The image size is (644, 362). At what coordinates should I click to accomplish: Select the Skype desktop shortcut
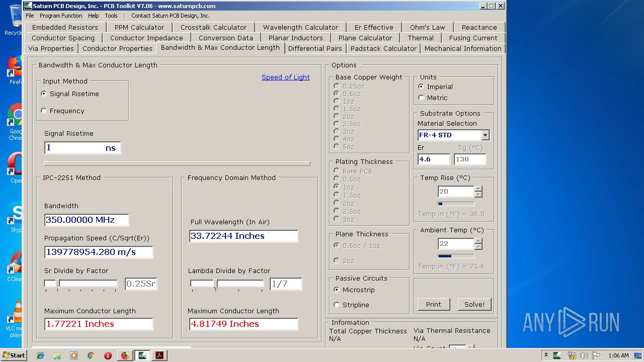pyautogui.click(x=15, y=218)
